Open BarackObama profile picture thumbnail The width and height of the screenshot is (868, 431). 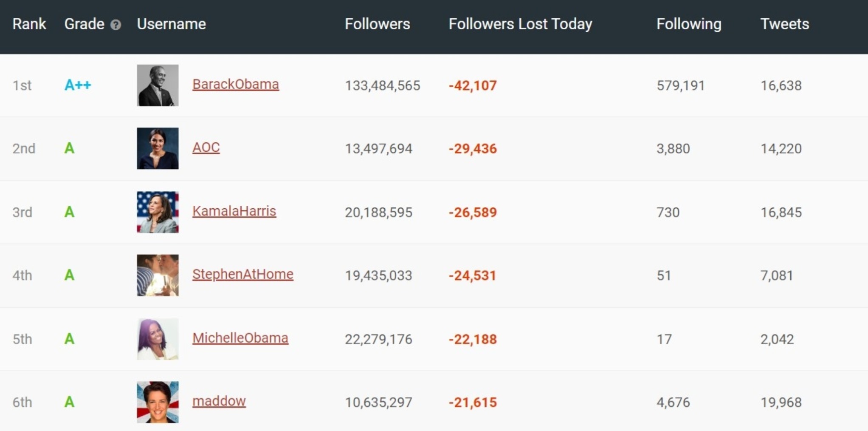tap(158, 85)
